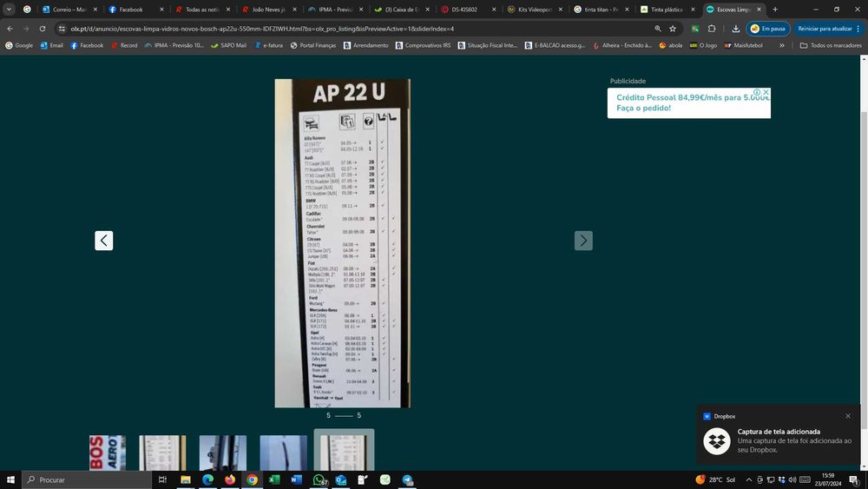Bookmark this page with the star
The image size is (868, 489).
click(673, 29)
